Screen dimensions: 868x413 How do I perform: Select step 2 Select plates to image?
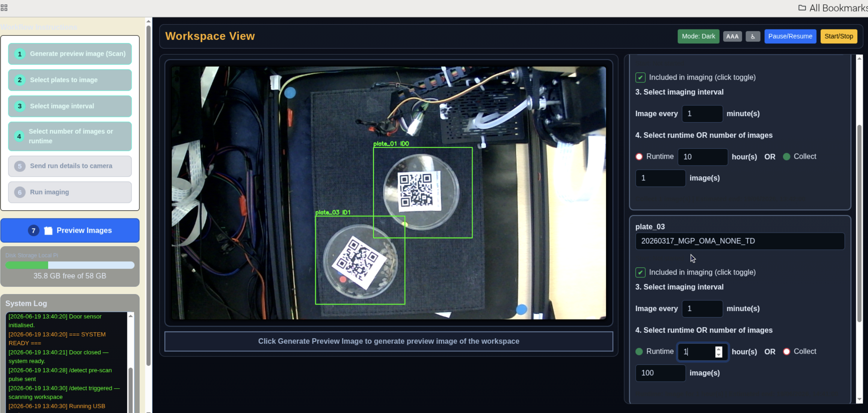(70, 80)
